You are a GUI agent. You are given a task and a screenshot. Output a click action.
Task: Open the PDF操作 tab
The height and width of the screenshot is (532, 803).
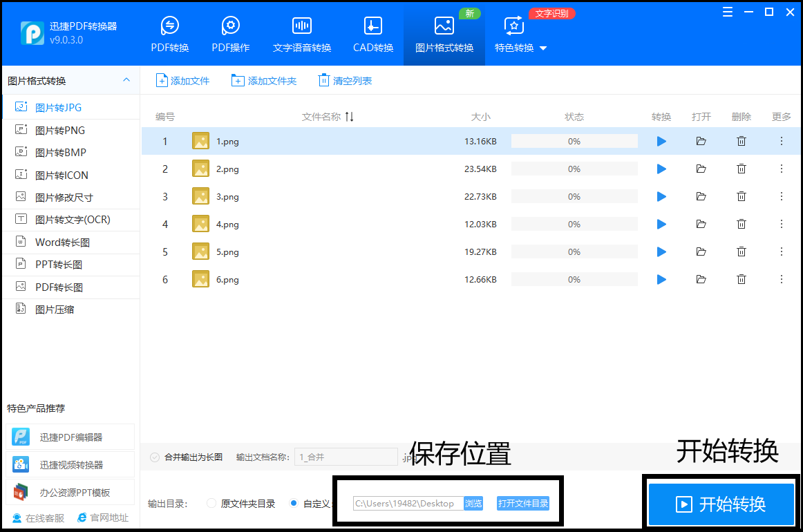tap(230, 35)
